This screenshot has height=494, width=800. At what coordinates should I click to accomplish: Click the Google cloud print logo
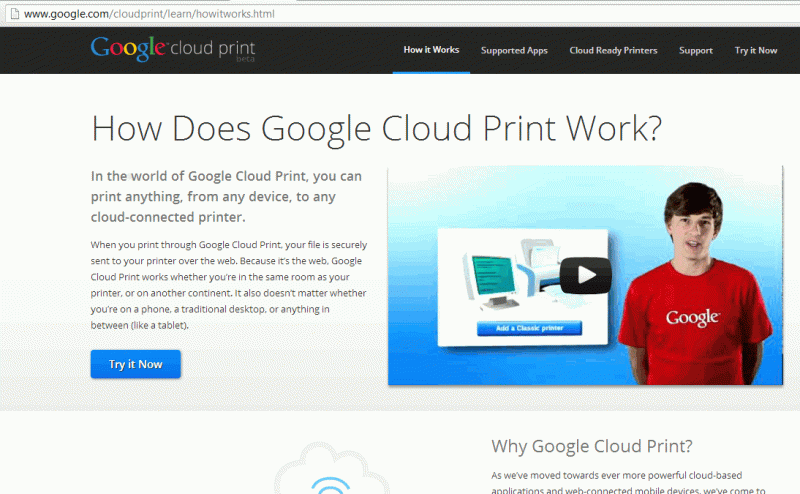click(x=173, y=49)
